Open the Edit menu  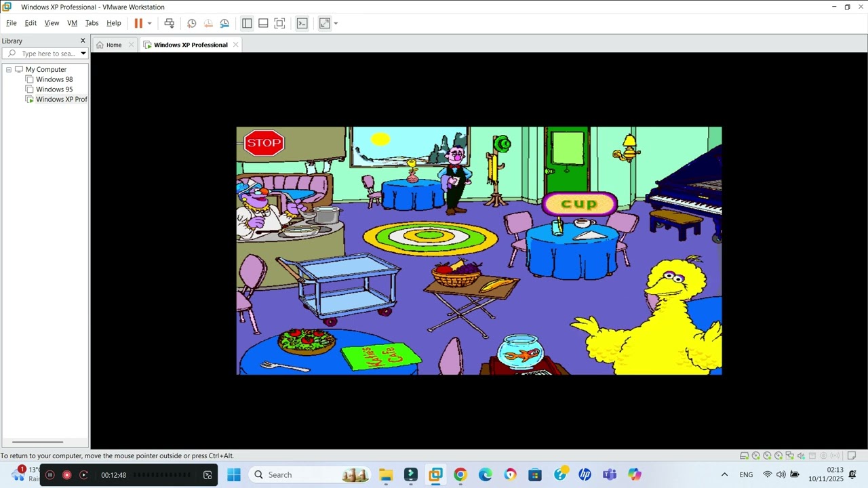[x=31, y=23]
